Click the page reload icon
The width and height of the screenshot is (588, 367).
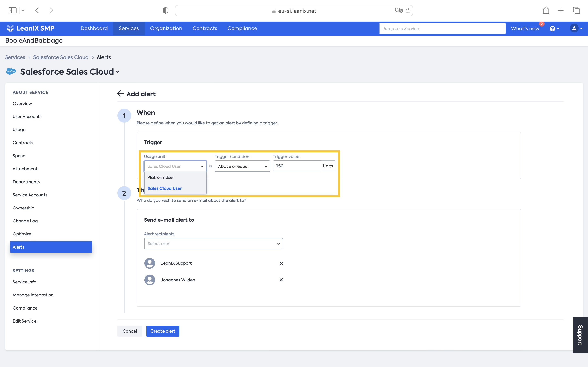pos(408,11)
